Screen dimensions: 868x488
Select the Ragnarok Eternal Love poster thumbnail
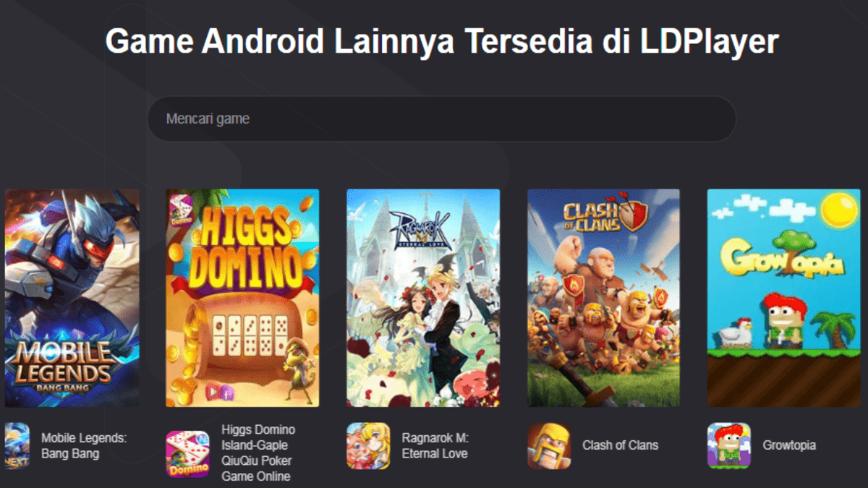point(423,298)
